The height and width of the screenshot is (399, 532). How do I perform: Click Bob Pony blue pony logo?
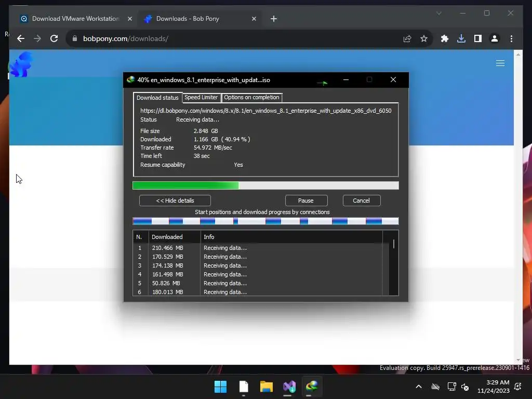[21, 64]
